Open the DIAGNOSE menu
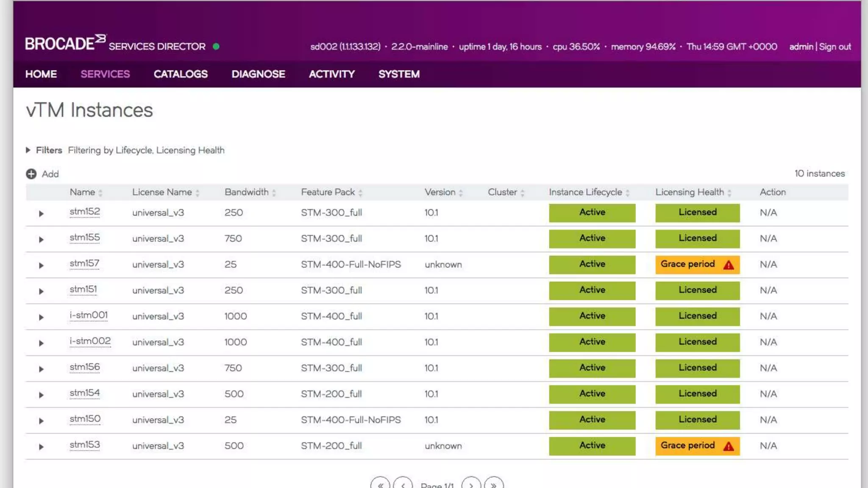 (258, 74)
